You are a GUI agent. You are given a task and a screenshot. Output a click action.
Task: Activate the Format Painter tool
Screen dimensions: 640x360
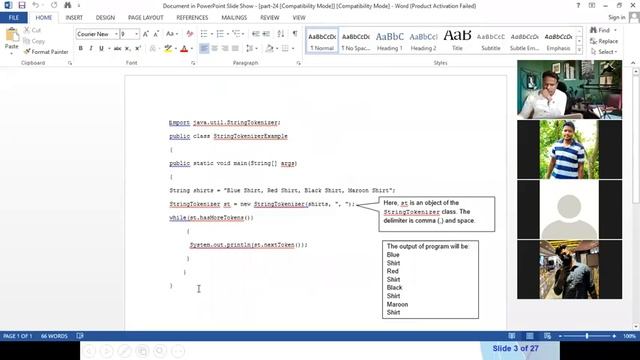(46, 52)
